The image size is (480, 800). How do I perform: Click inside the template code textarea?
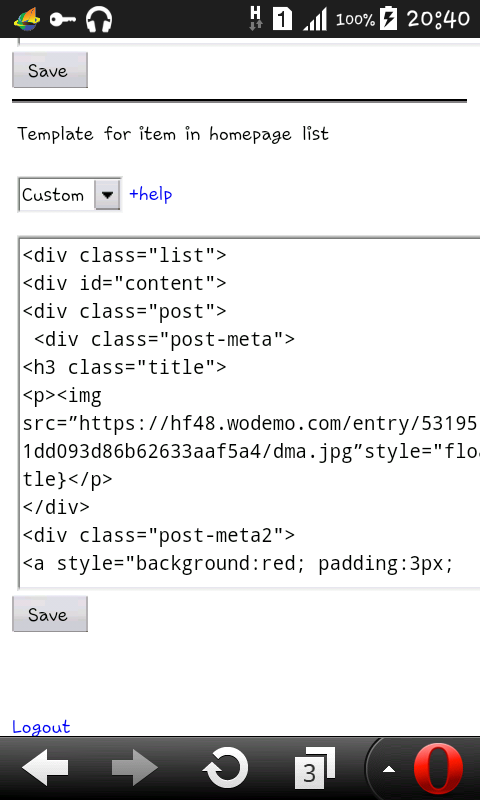(249, 413)
